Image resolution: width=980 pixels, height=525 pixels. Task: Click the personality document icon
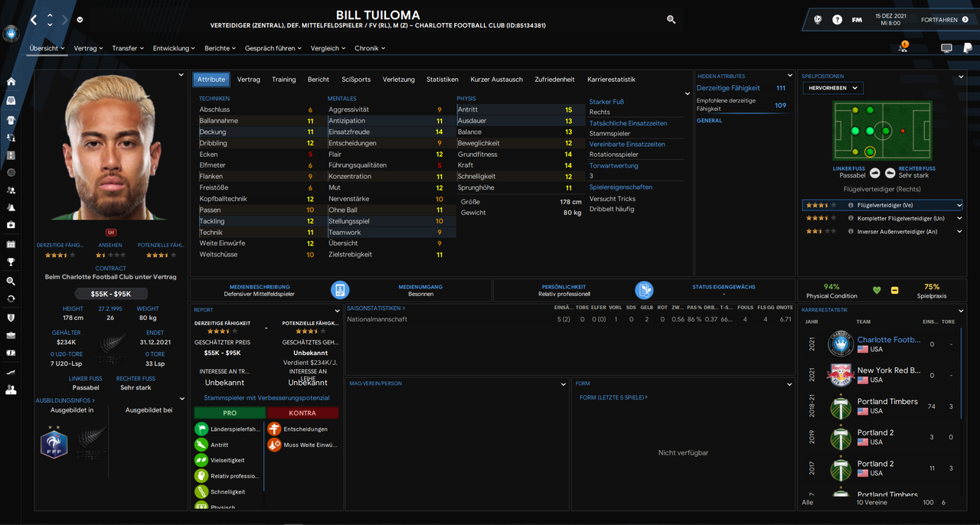644,290
